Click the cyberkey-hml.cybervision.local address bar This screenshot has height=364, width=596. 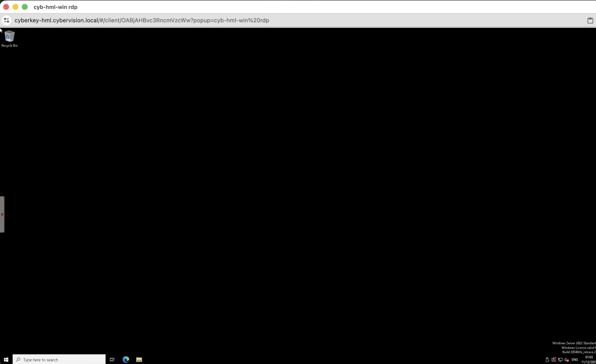click(x=142, y=20)
